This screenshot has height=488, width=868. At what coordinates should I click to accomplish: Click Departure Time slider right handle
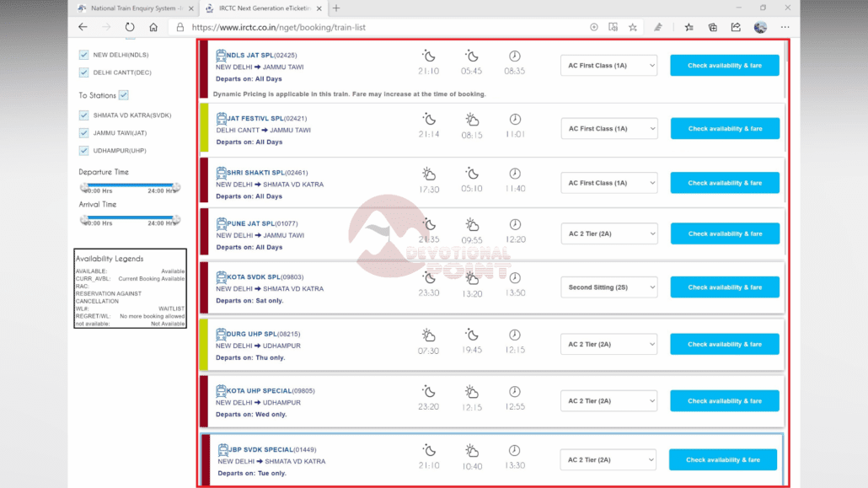176,187
